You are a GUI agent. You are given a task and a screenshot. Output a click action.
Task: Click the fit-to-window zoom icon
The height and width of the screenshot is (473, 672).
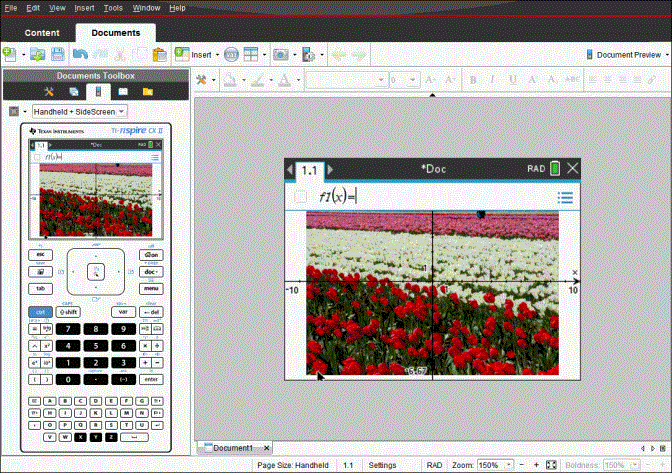point(551,465)
